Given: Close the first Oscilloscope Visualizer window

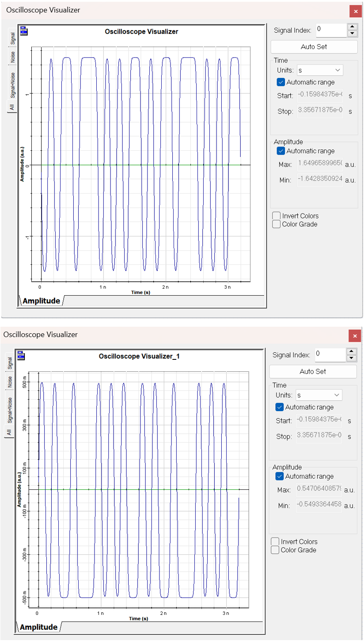Looking at the screenshot, I should click(x=356, y=11).
